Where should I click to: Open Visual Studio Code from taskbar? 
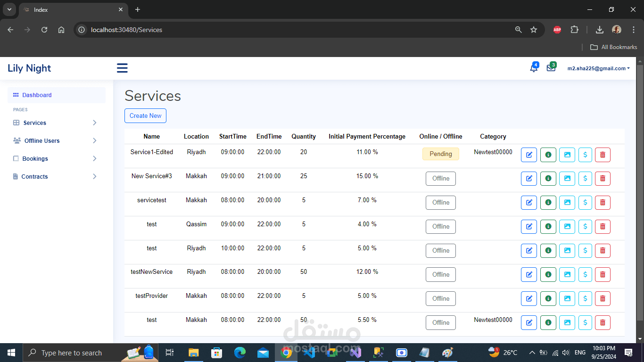(309, 353)
